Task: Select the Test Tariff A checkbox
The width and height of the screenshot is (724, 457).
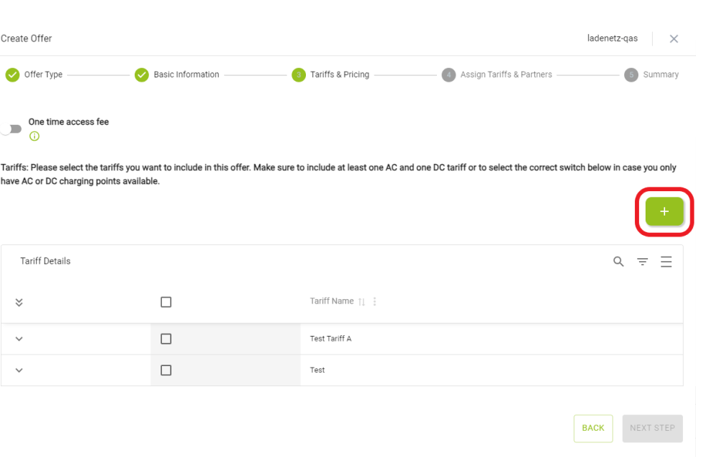Action: coord(166,339)
